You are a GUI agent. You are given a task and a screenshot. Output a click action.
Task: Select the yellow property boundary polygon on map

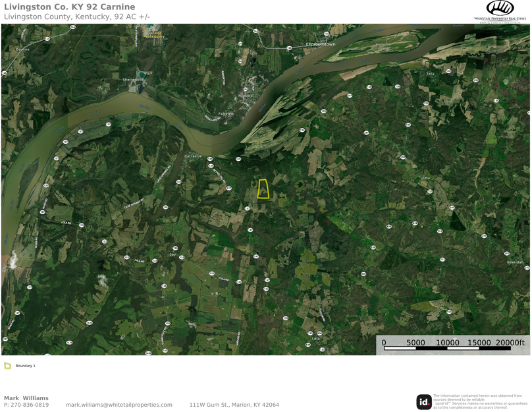pyautogui.click(x=263, y=189)
